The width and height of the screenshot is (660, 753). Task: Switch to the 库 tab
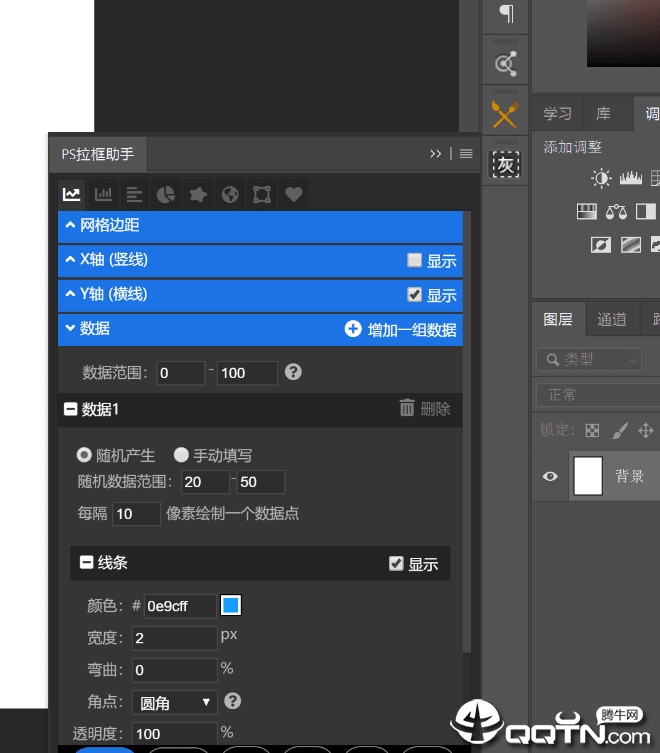[603, 114]
